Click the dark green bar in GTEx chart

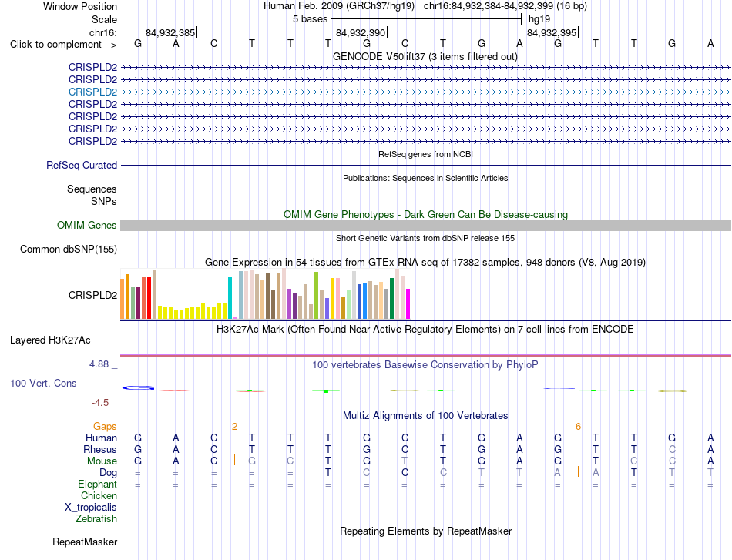391,299
